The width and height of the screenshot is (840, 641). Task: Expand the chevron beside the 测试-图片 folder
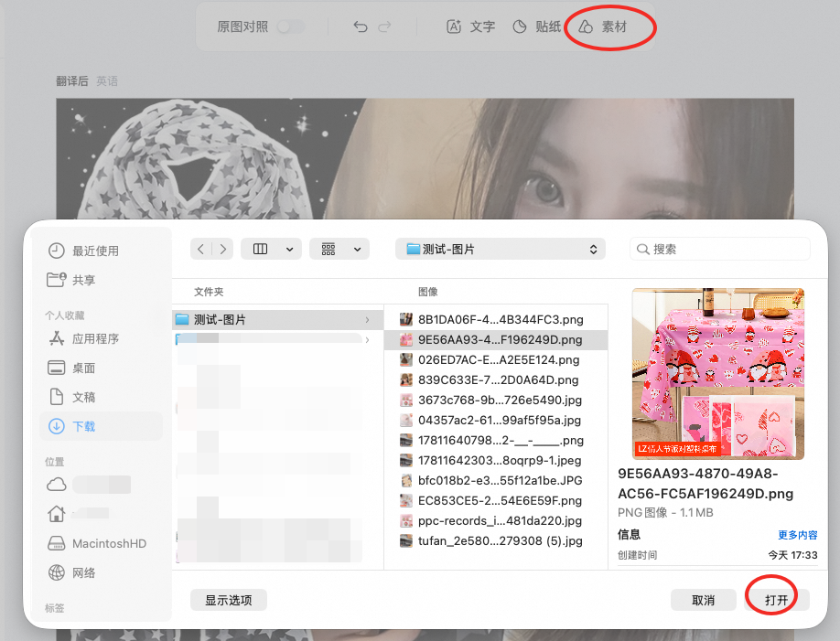[x=368, y=320]
